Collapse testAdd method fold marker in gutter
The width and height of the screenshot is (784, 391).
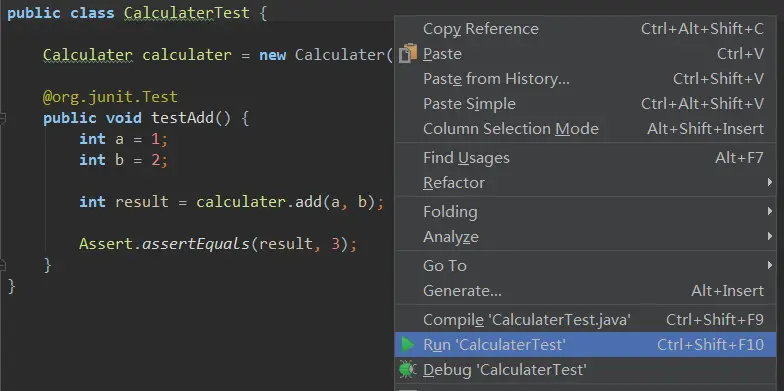pos(2,118)
